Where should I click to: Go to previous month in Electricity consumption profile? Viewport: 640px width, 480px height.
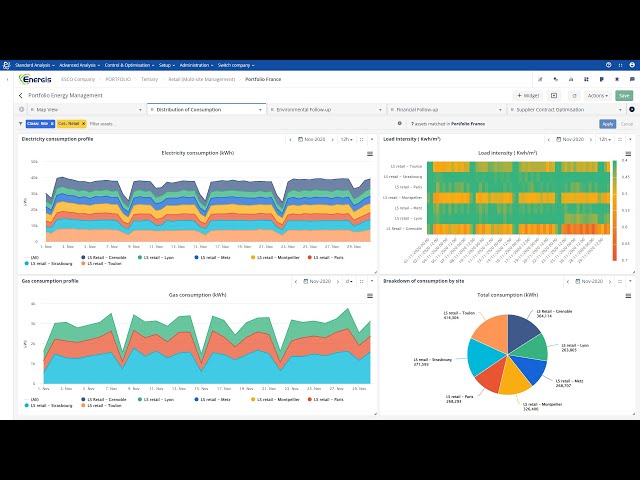pyautogui.click(x=290, y=140)
